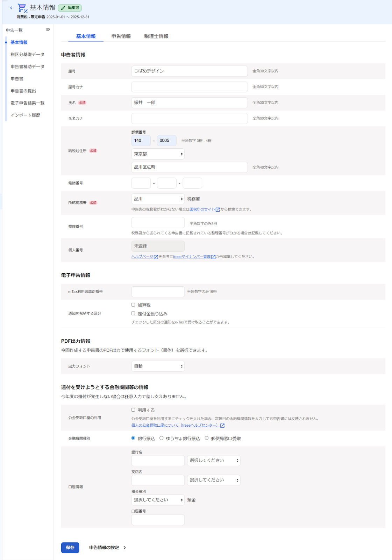Open 申告書 in the sidebar

(x=17, y=79)
